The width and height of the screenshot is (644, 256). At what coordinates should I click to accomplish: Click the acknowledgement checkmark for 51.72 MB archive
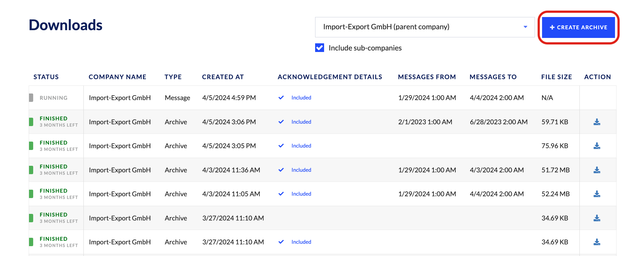281,170
